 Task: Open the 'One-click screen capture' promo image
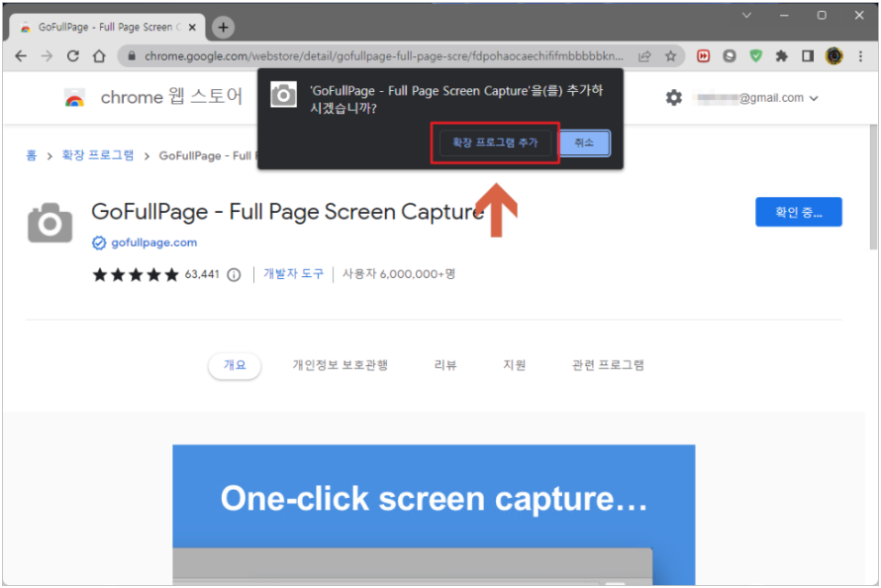(x=434, y=515)
